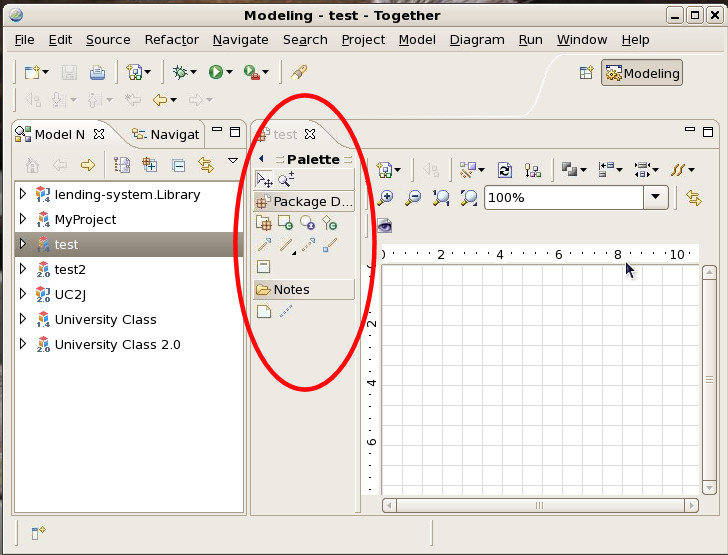Click the Open Perspective icon
Viewport: 728px width, 555px height.
(587, 72)
